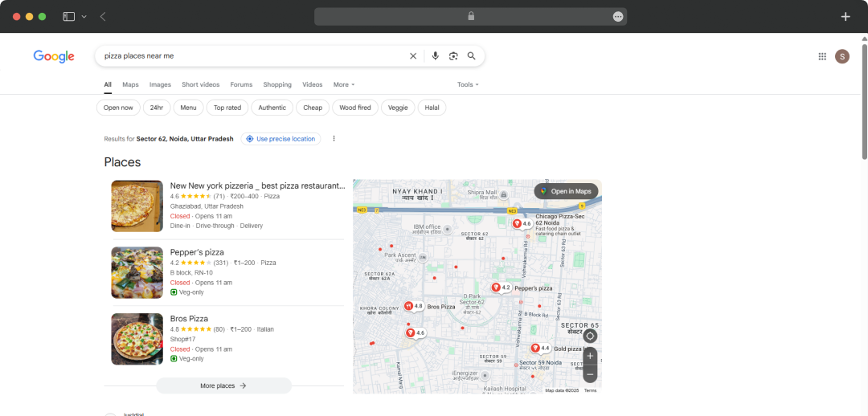The width and height of the screenshot is (868, 416).
Task: Open a new tab with plus icon
Action: [x=845, y=17]
